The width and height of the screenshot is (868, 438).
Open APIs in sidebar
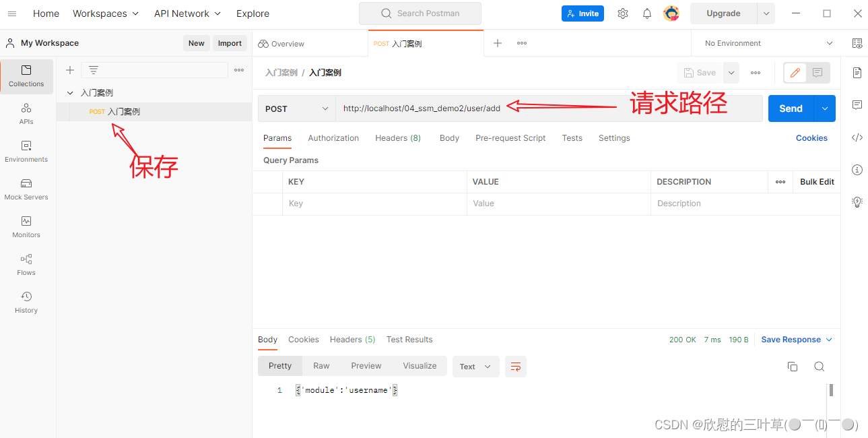click(26, 113)
